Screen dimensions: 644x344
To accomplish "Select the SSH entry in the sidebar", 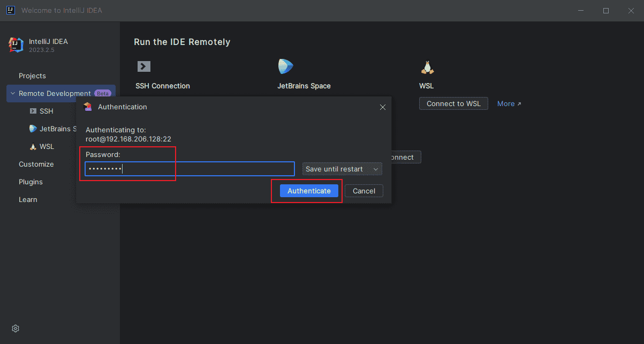I will click(46, 111).
